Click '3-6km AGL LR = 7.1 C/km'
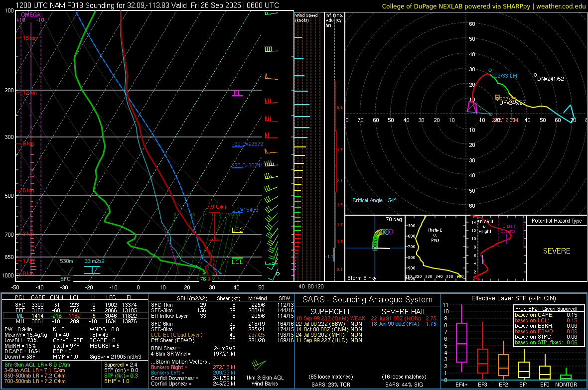The width and height of the screenshot is (588, 390). [34, 370]
